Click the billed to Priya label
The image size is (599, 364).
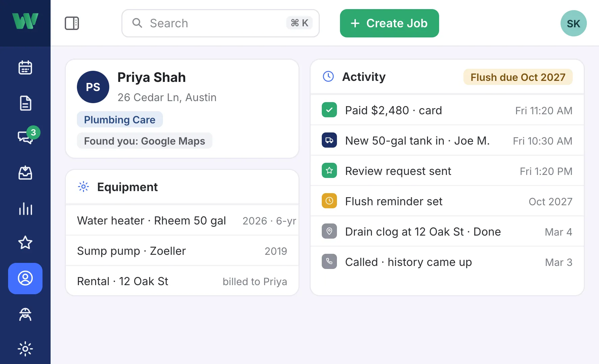[x=255, y=282]
